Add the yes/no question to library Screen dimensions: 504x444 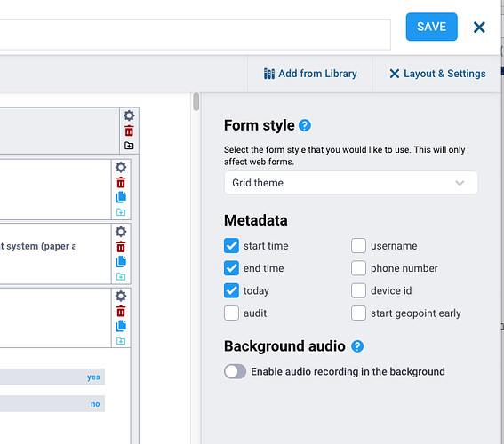(121, 341)
